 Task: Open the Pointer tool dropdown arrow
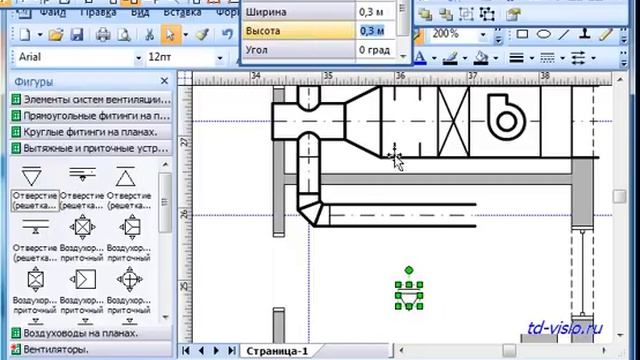(186, 35)
